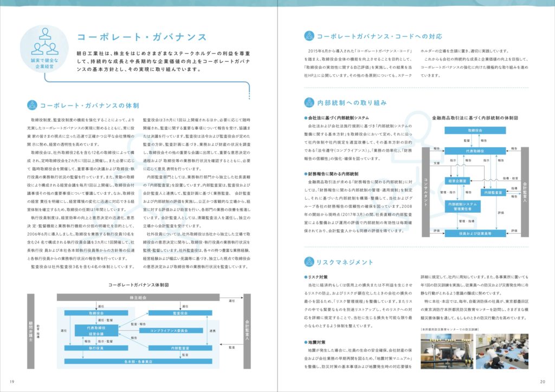
Task: Click the 経営企画室 box in the internal control diagram
Action: pyautogui.click(x=458, y=179)
